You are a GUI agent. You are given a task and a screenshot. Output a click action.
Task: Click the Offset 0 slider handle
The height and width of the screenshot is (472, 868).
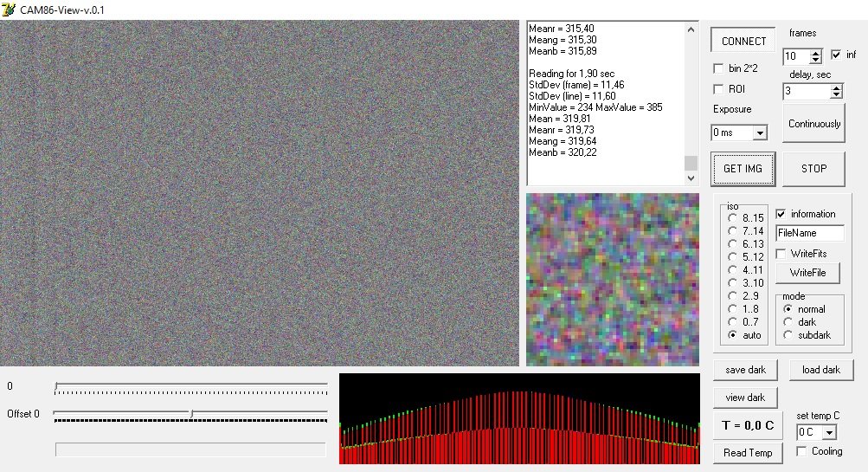(x=191, y=414)
